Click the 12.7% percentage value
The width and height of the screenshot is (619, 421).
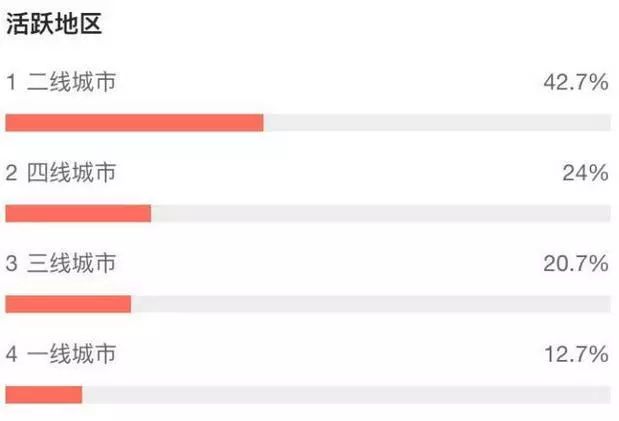coord(575,353)
